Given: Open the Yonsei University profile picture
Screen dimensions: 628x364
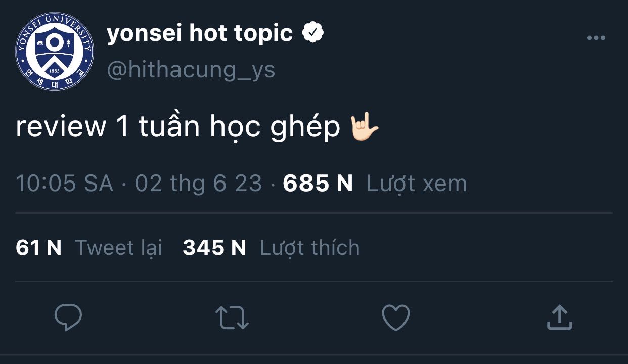Looking at the screenshot, I should pyautogui.click(x=55, y=52).
